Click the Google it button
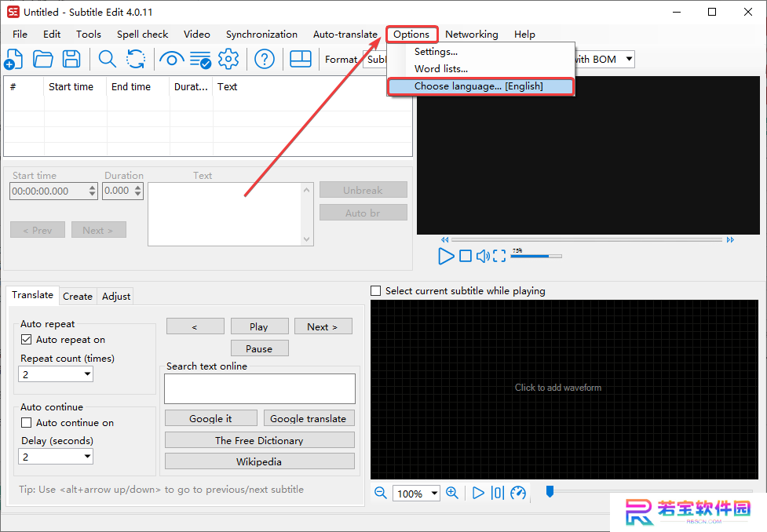767x532 pixels. (211, 418)
